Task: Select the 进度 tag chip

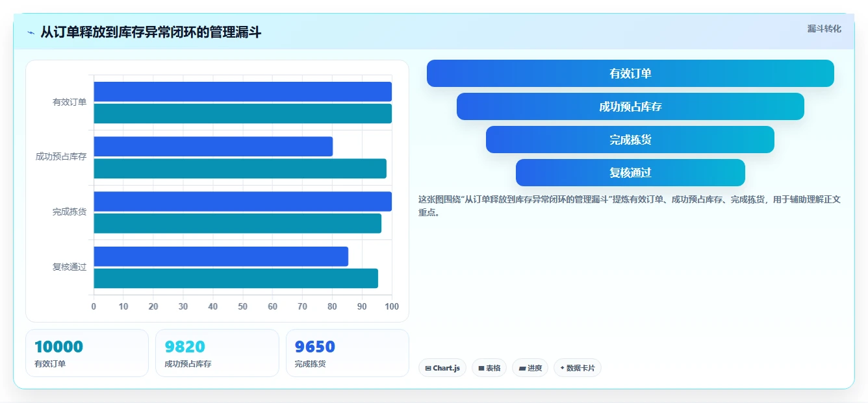Action: 530,368
